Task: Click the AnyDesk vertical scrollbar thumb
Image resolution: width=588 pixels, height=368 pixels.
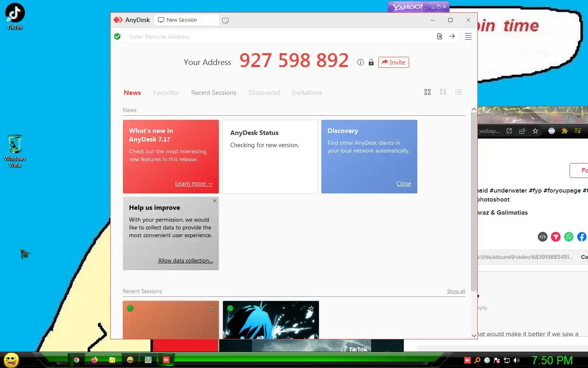Action: pos(474,202)
